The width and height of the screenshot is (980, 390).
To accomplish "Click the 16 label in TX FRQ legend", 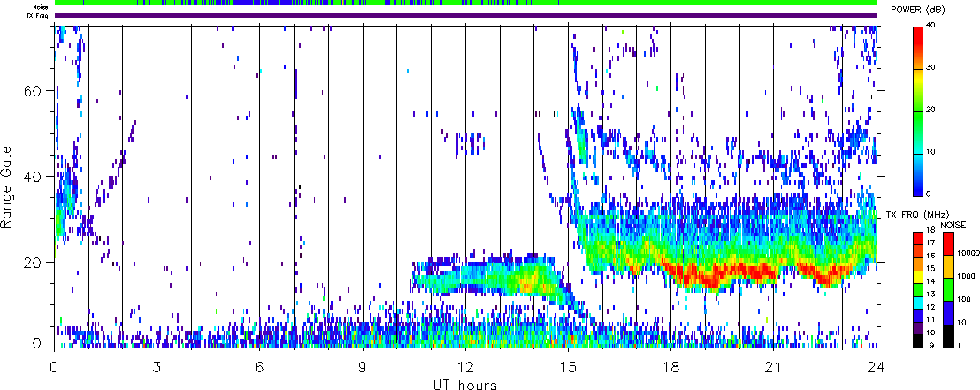I will click(x=931, y=256).
